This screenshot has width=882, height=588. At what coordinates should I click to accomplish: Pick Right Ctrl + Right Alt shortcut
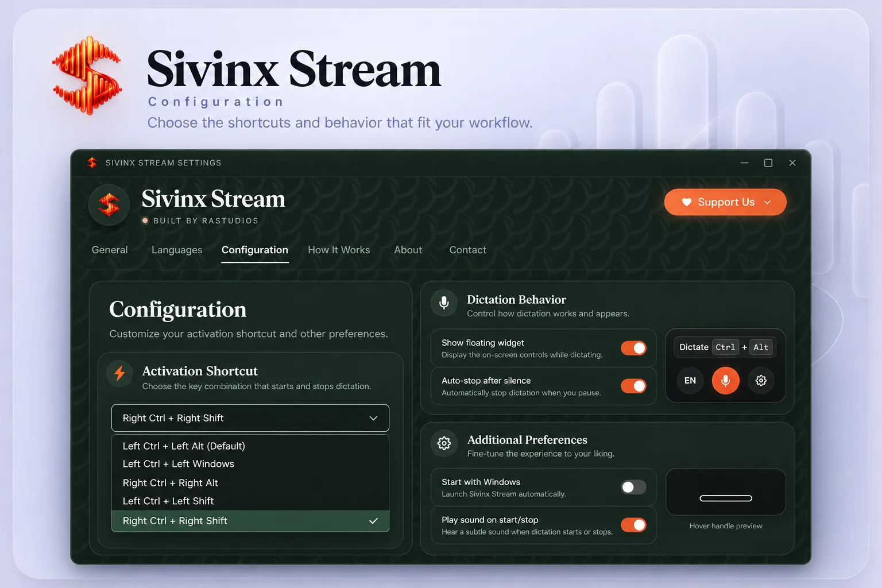[x=250, y=483]
